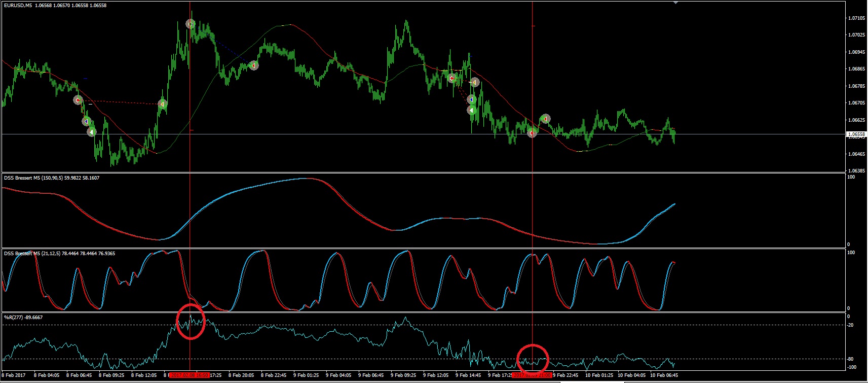Click price scale value 1.07025
This screenshot has width=868, height=383.
coord(856,35)
